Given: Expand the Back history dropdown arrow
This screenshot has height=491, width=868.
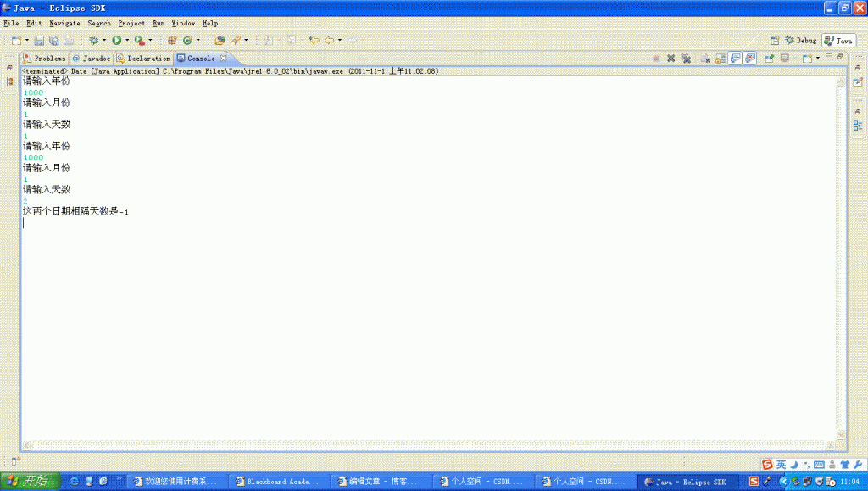Looking at the screenshot, I should [339, 41].
